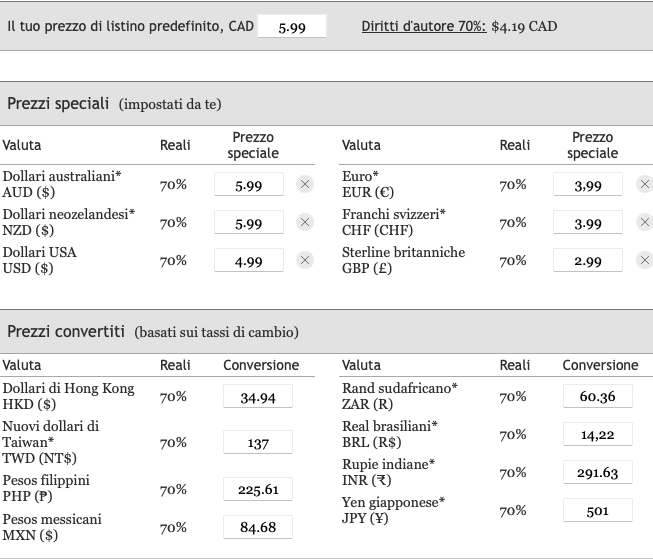Click the EUR special price field

[x=587, y=185]
